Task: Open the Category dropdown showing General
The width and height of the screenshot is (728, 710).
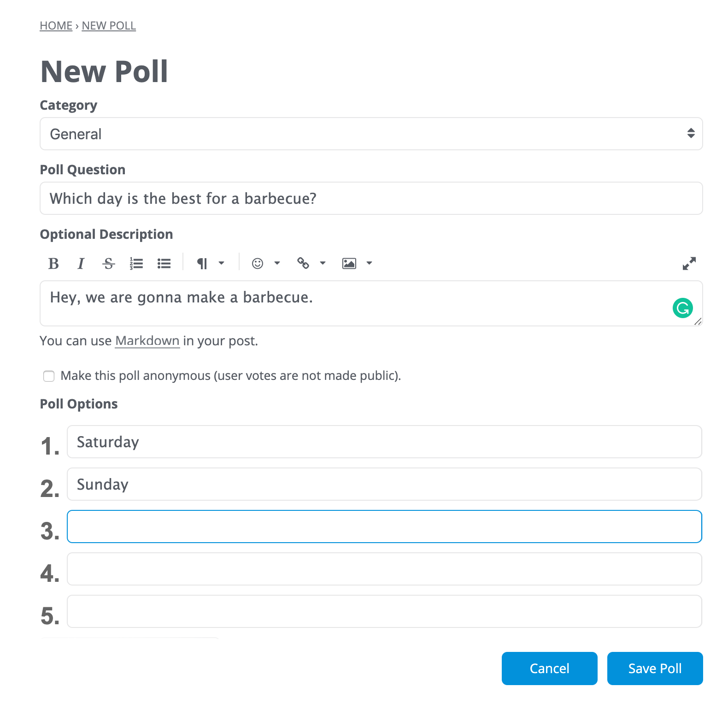Action: point(371,134)
